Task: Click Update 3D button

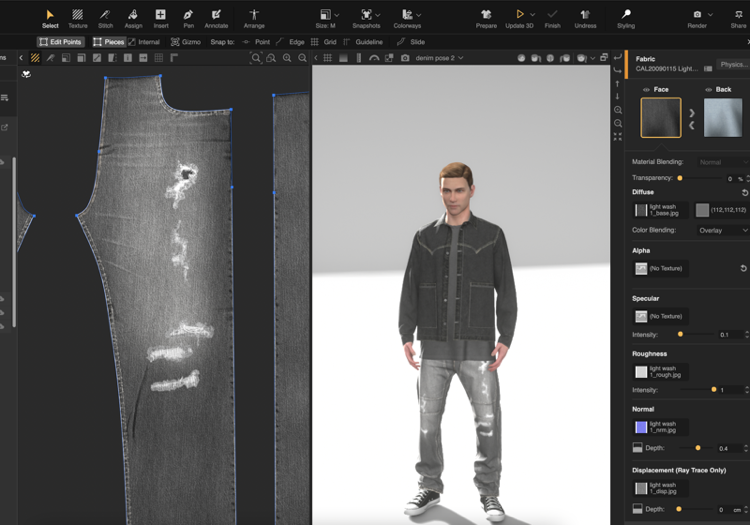Action: pos(519,19)
